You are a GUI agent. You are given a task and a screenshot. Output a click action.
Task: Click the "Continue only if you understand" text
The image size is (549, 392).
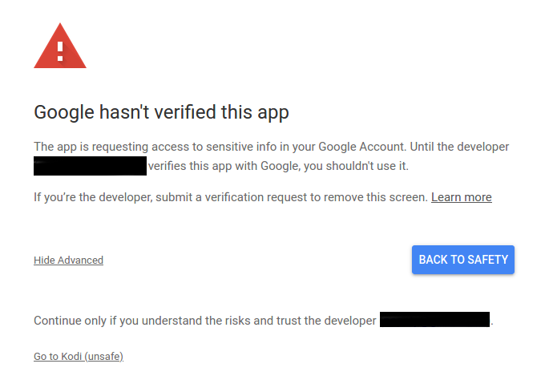(x=120, y=321)
